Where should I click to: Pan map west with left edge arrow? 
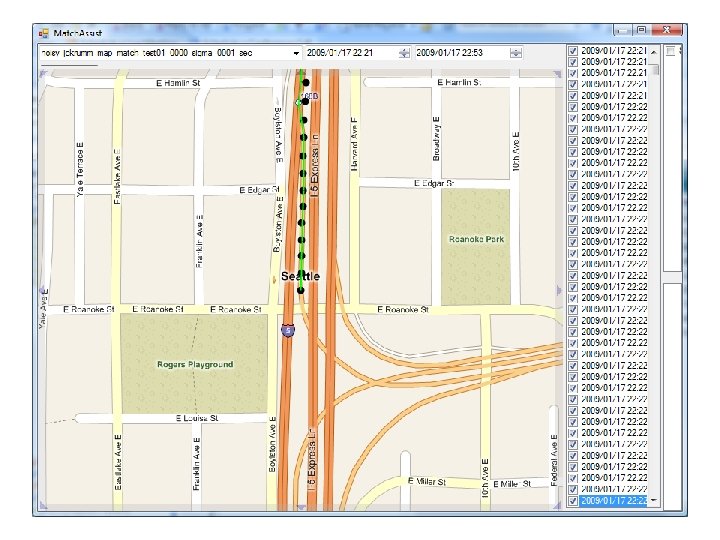click(42, 291)
